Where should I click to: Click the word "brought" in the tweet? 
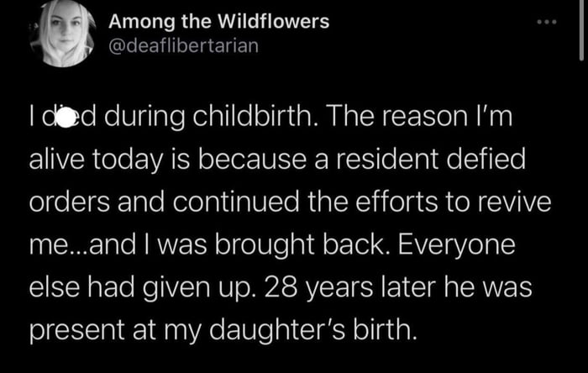point(265,246)
